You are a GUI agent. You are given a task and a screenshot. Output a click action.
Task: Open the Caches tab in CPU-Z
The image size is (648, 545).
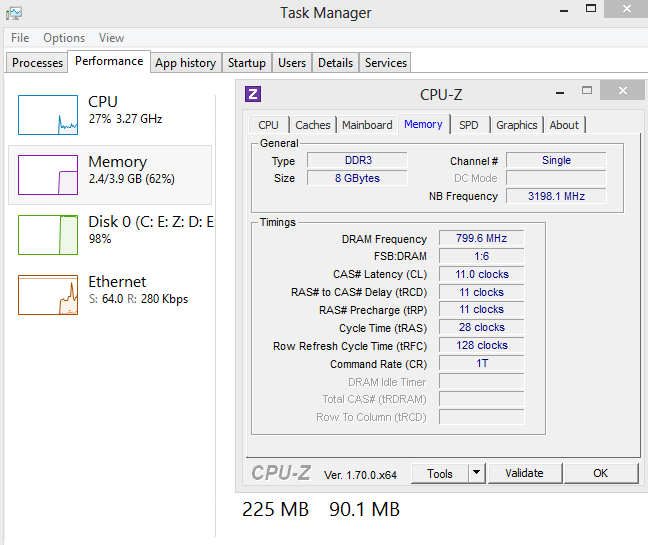[x=313, y=125]
